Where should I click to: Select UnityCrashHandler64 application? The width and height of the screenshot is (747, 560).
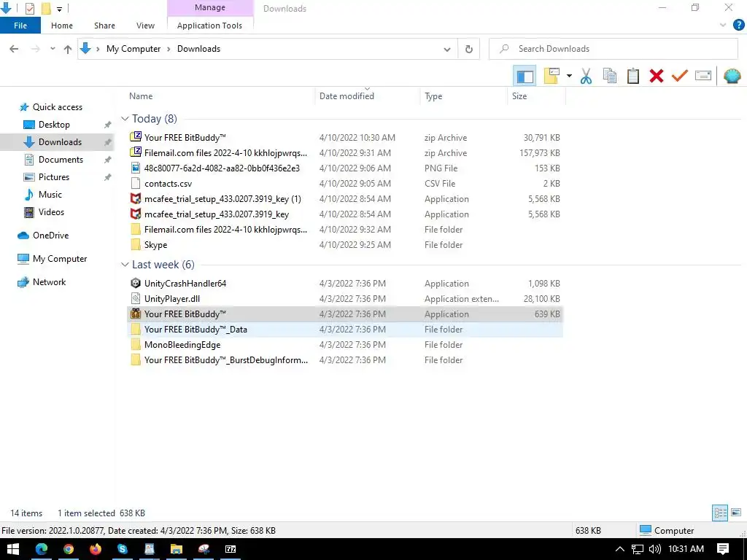coord(345,284)
